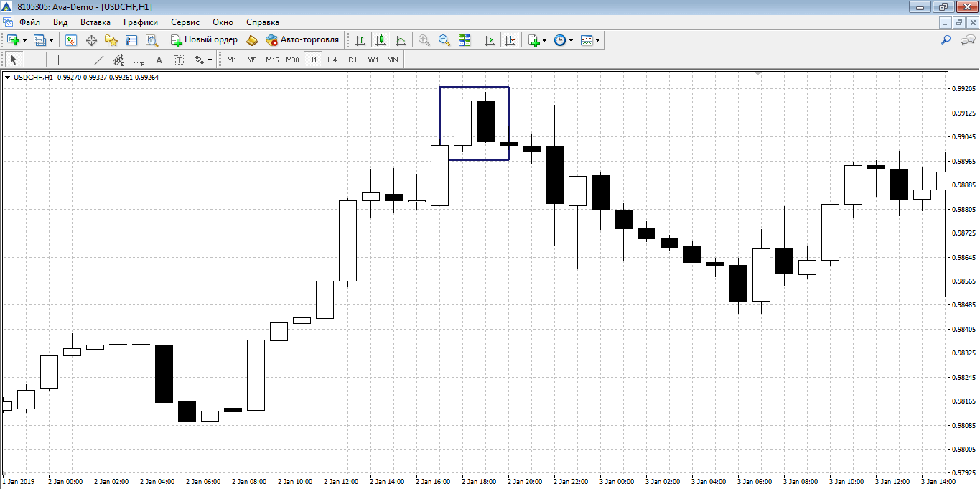This screenshot has width=980, height=489.
Task: Click the Profiles icon
Action: [x=40, y=40]
